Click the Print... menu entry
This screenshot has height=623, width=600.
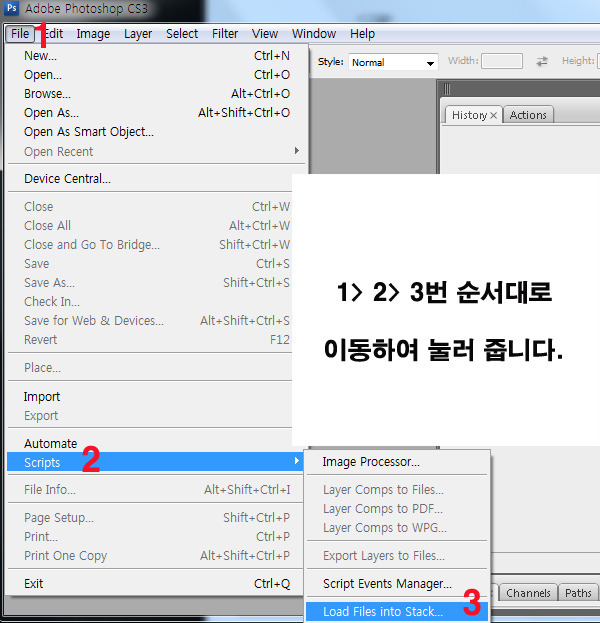157,537
